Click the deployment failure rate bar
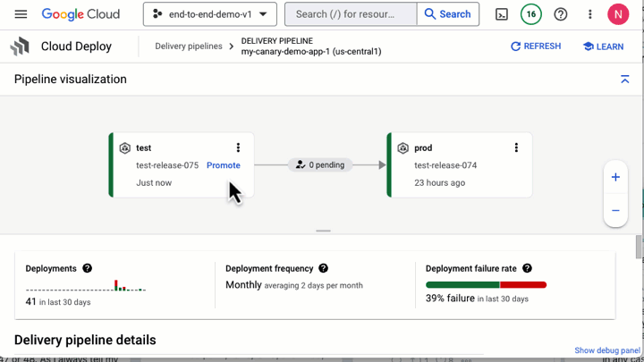This screenshot has height=362, width=644. pyautogui.click(x=486, y=285)
